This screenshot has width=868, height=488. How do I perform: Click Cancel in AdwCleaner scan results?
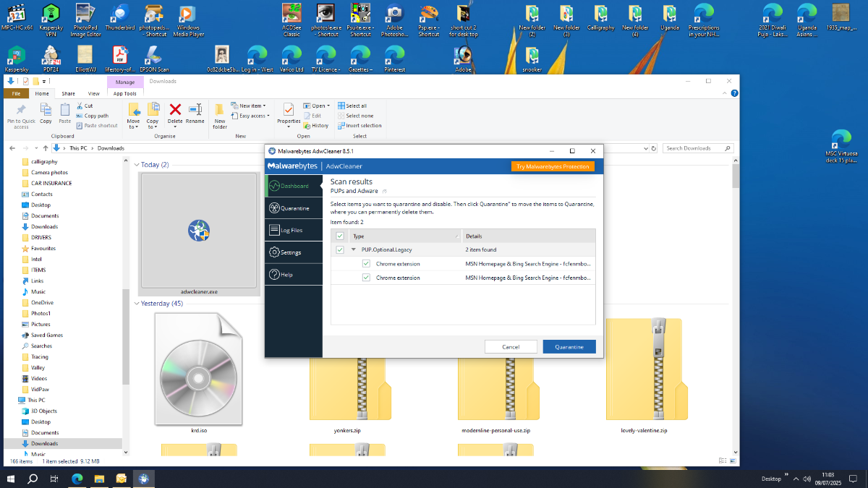point(511,347)
